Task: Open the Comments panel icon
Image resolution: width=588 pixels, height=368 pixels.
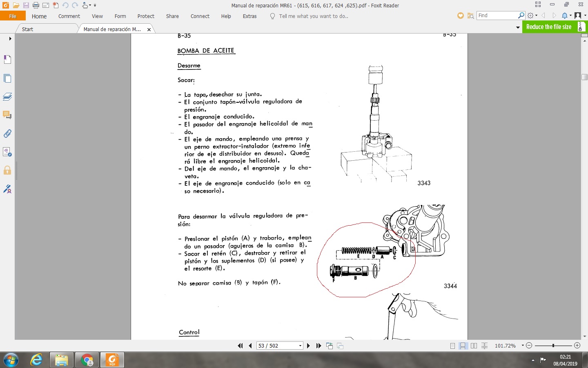Action: pos(7,115)
